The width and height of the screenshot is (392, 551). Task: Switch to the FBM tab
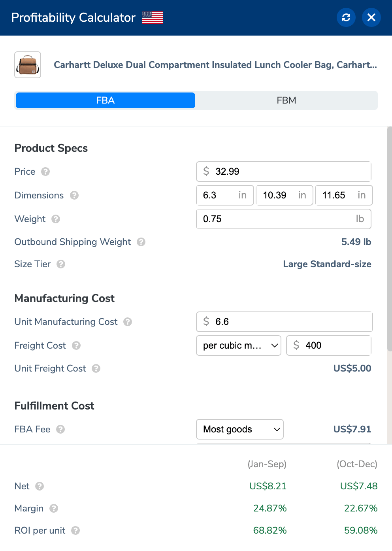286,100
